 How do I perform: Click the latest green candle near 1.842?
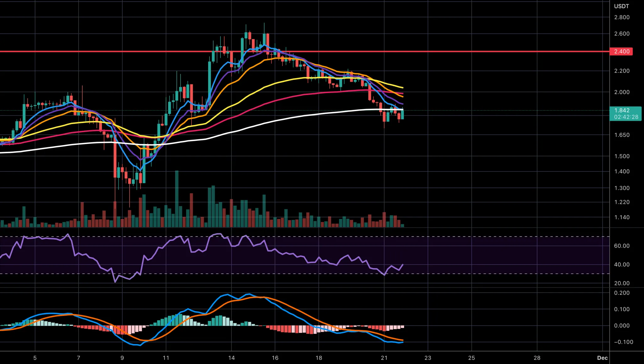tap(402, 114)
